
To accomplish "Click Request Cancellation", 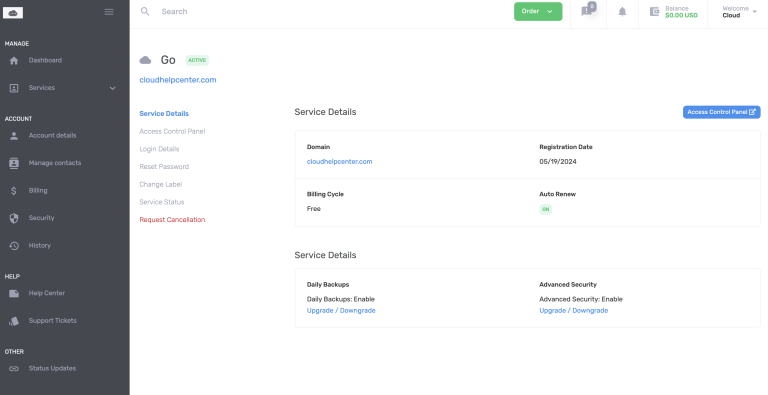I will [x=172, y=220].
